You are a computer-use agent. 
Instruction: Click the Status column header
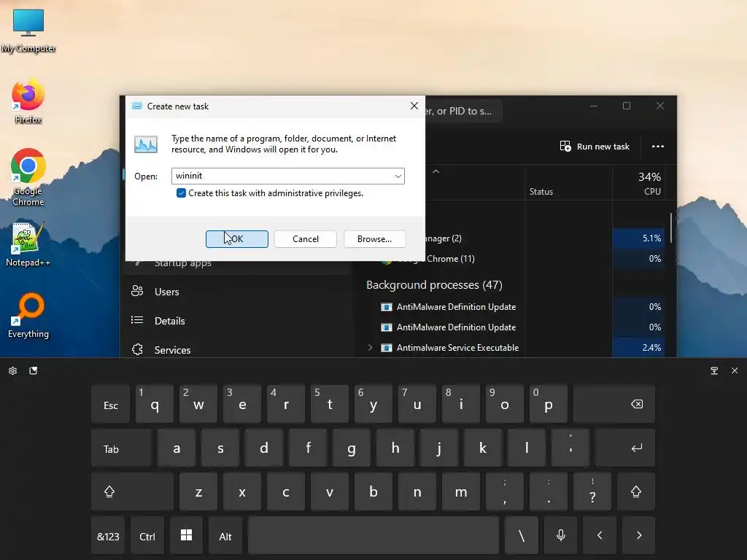(541, 192)
